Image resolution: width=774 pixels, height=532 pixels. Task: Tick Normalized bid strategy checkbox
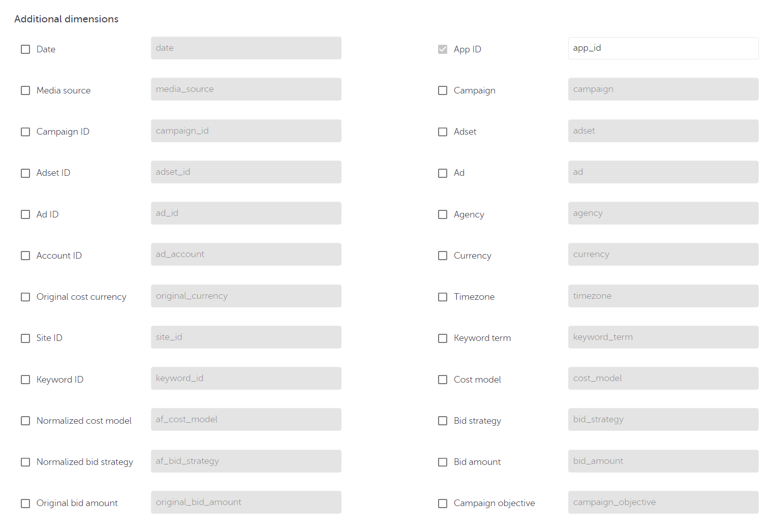[x=25, y=462]
